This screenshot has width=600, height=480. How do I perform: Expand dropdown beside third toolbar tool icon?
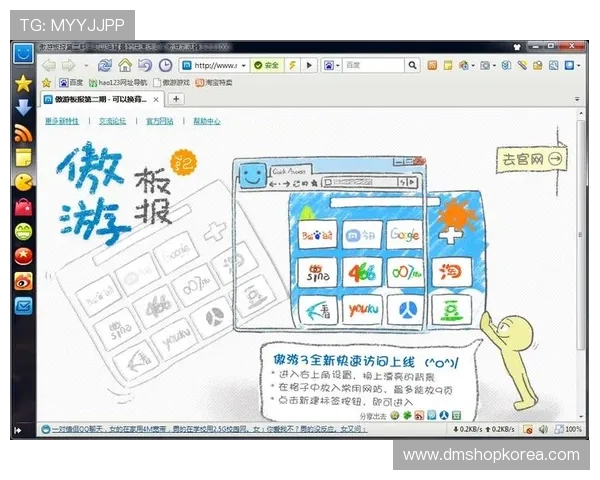tap(473, 66)
